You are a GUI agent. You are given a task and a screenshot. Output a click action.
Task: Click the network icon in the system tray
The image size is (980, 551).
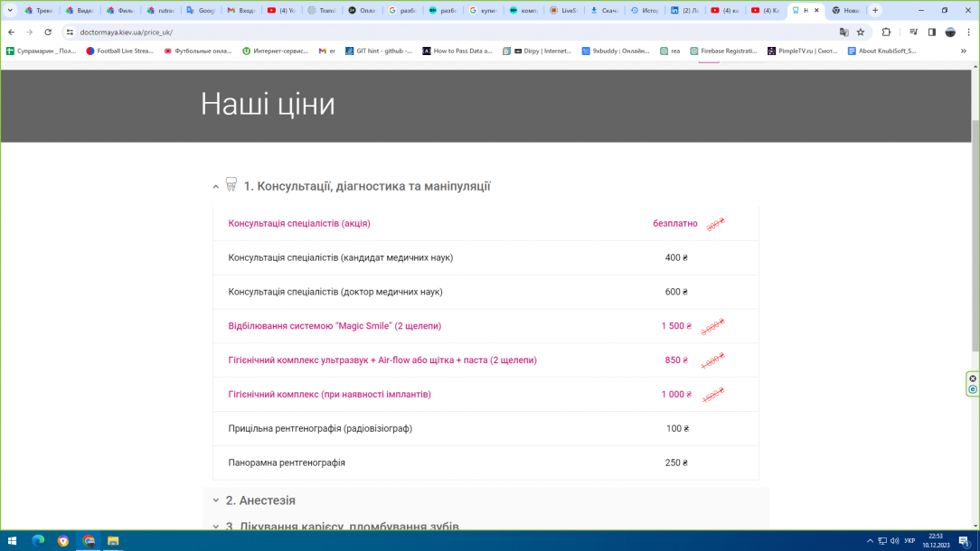[x=882, y=540]
